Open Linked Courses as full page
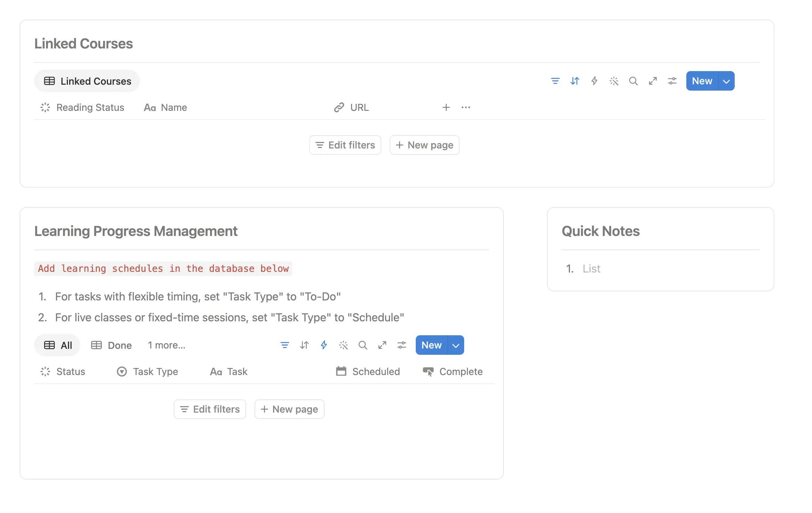This screenshot has height=513, width=812. coord(653,81)
